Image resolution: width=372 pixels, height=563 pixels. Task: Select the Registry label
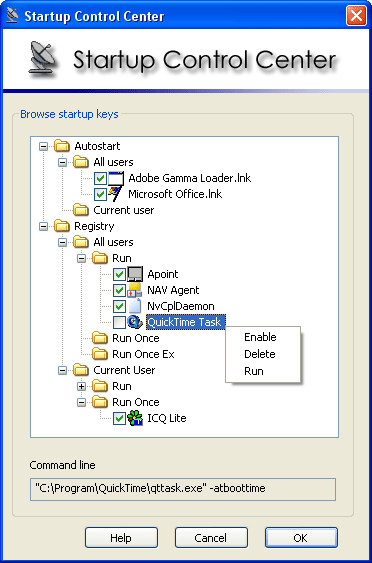coord(94,226)
